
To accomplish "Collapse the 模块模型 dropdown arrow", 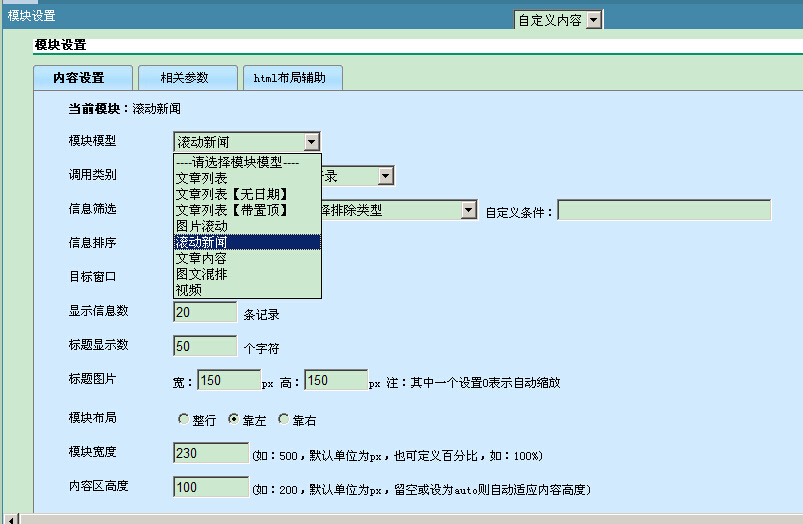I will coord(312,142).
